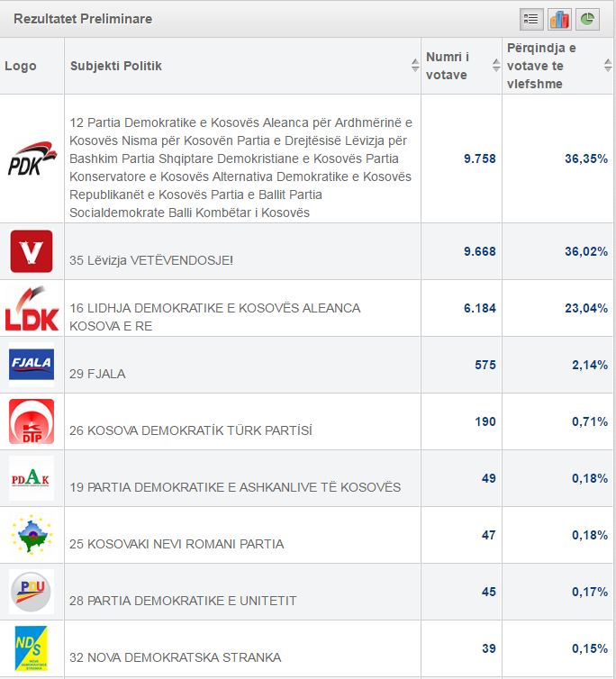This screenshot has width=616, height=679.
Task: Click the LDK party logo
Action: click(32, 308)
